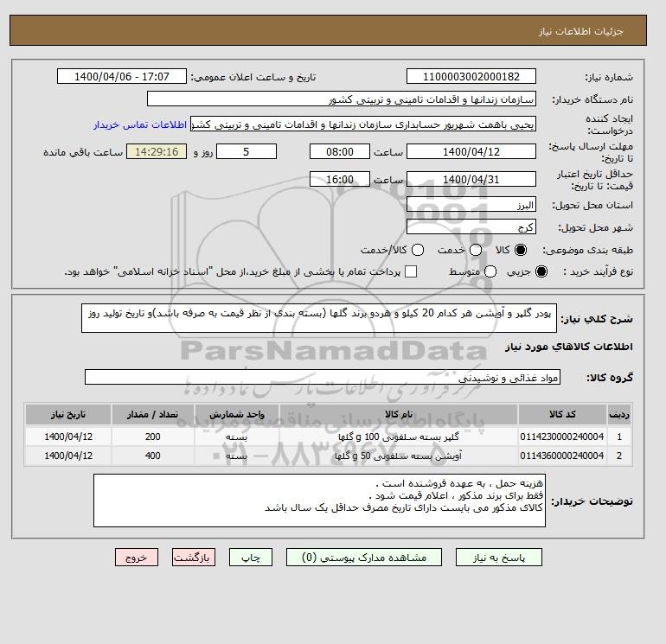The width and height of the screenshot is (666, 644).
Task: Click the پاسخ به نیاز button
Action: click(499, 558)
